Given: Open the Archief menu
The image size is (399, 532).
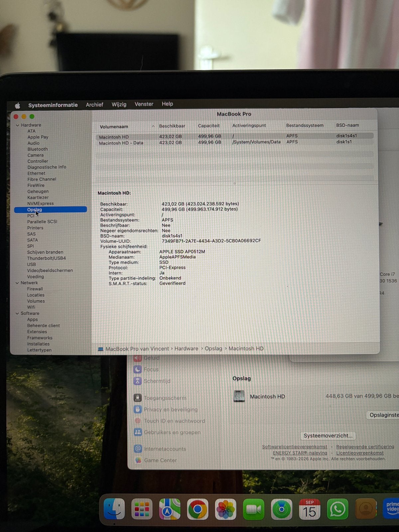Looking at the screenshot, I should (94, 105).
